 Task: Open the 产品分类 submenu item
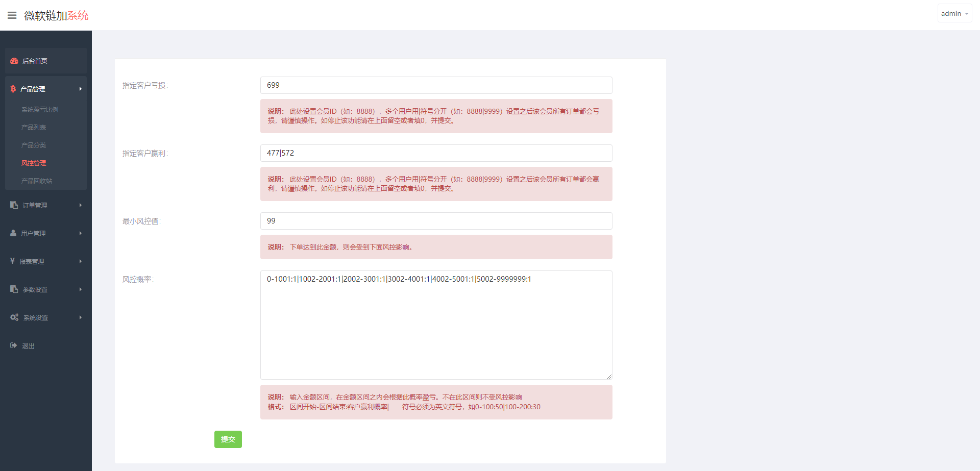coord(34,145)
